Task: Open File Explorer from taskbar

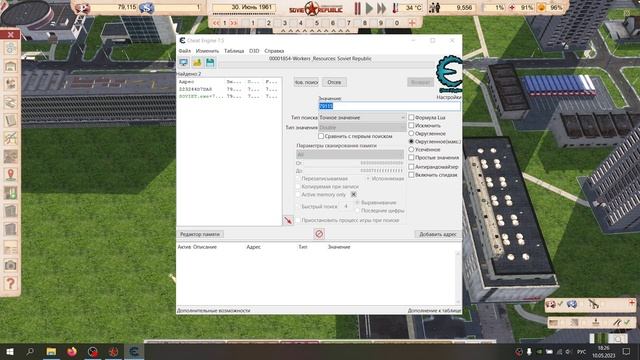Action: pos(51,351)
